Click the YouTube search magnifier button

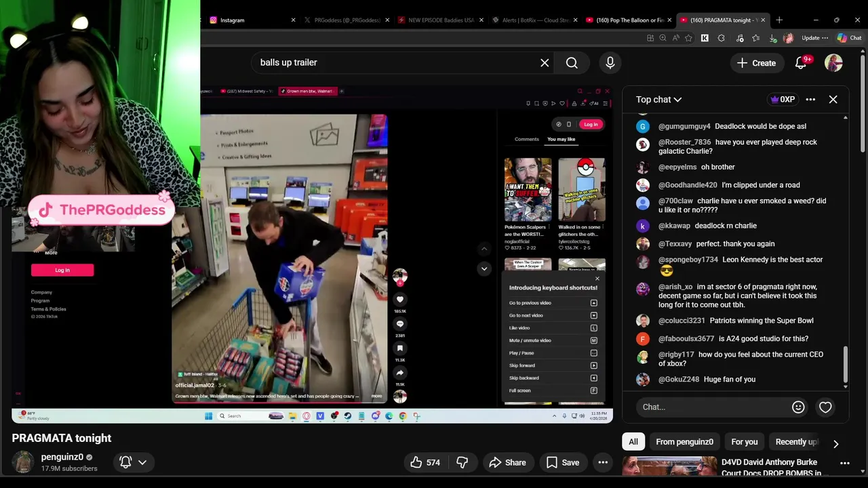572,62
